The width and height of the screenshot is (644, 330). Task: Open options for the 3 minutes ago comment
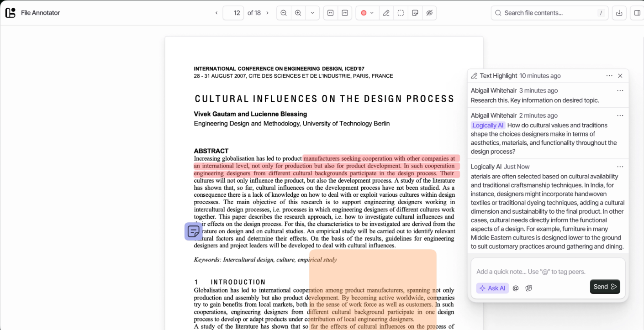(620, 90)
